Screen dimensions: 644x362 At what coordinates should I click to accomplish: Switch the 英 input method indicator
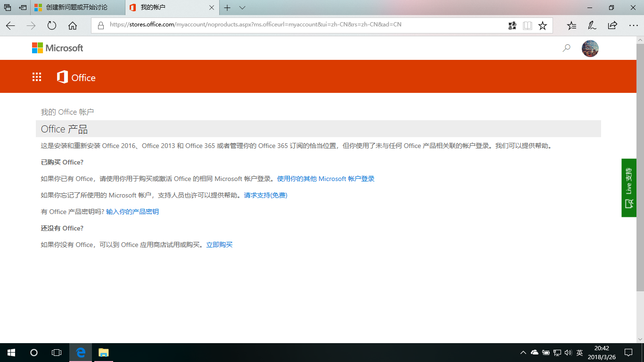click(x=580, y=353)
